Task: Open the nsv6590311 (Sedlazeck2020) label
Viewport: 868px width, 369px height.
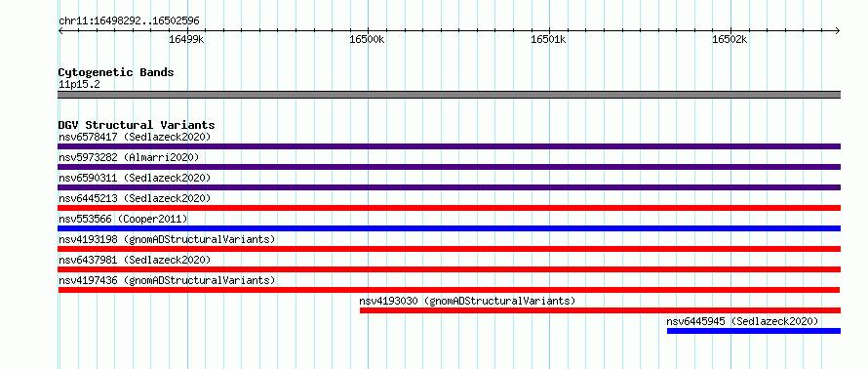Action: 135,178
